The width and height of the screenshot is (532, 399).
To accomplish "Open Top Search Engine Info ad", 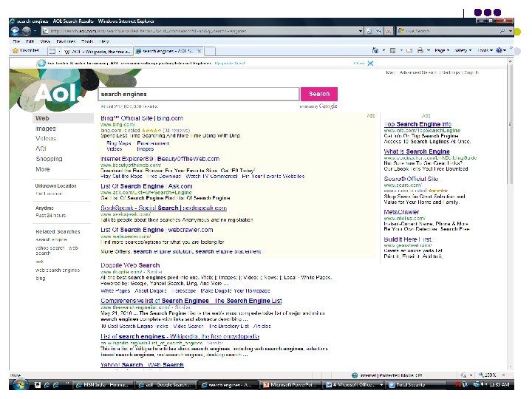I will point(417,124).
